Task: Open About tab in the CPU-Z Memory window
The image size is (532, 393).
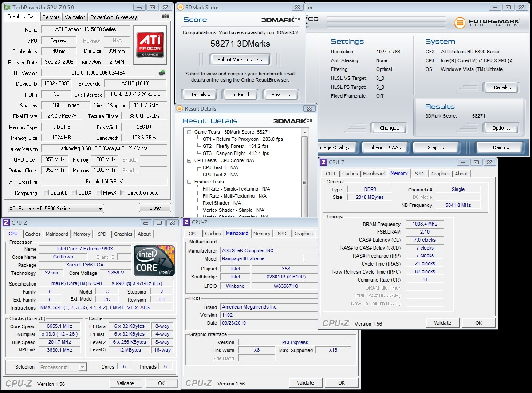Action: pyautogui.click(x=461, y=174)
